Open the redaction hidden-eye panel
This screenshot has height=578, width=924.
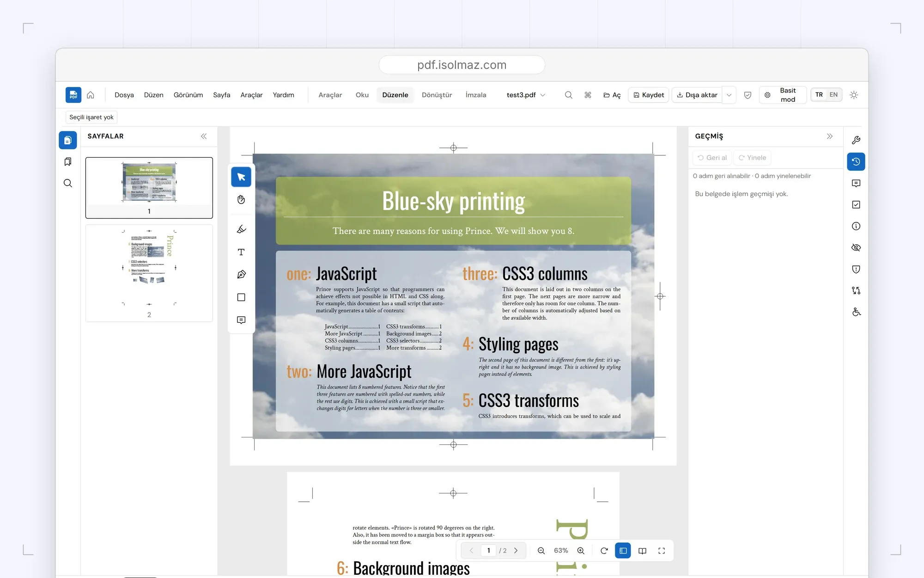click(x=856, y=247)
